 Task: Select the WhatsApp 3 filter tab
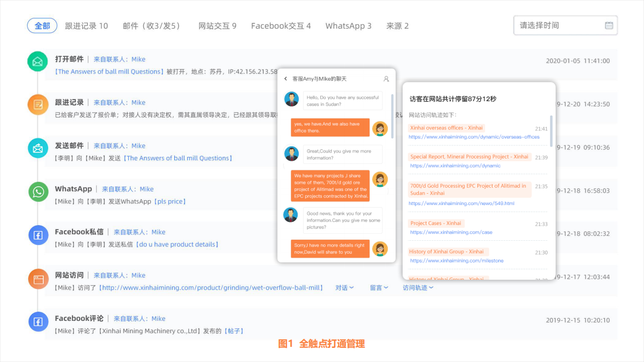(348, 25)
